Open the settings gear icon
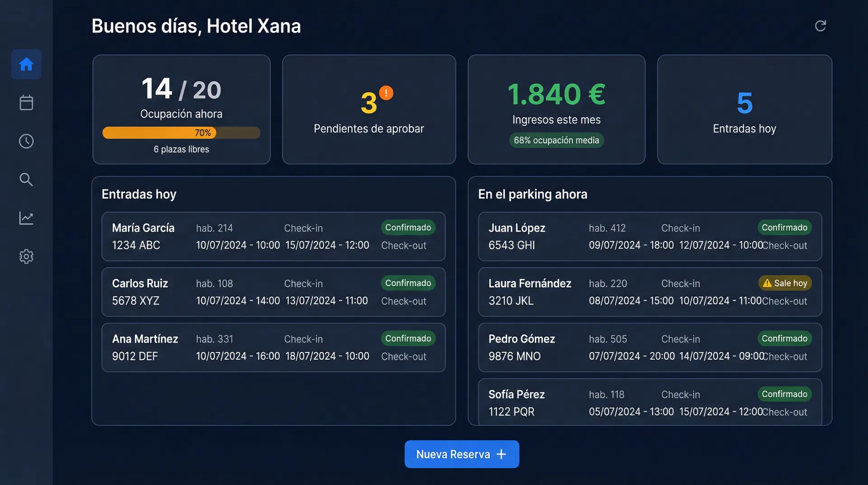 pyautogui.click(x=26, y=257)
